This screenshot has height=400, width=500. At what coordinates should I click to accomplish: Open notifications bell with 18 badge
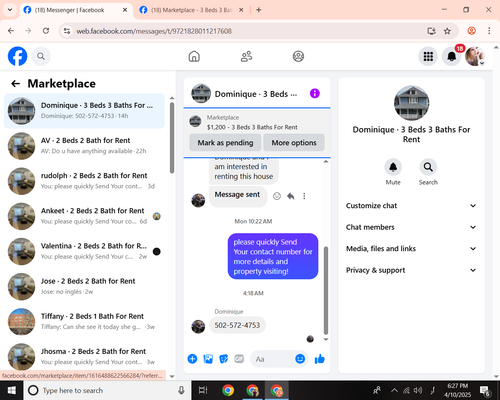(x=452, y=56)
